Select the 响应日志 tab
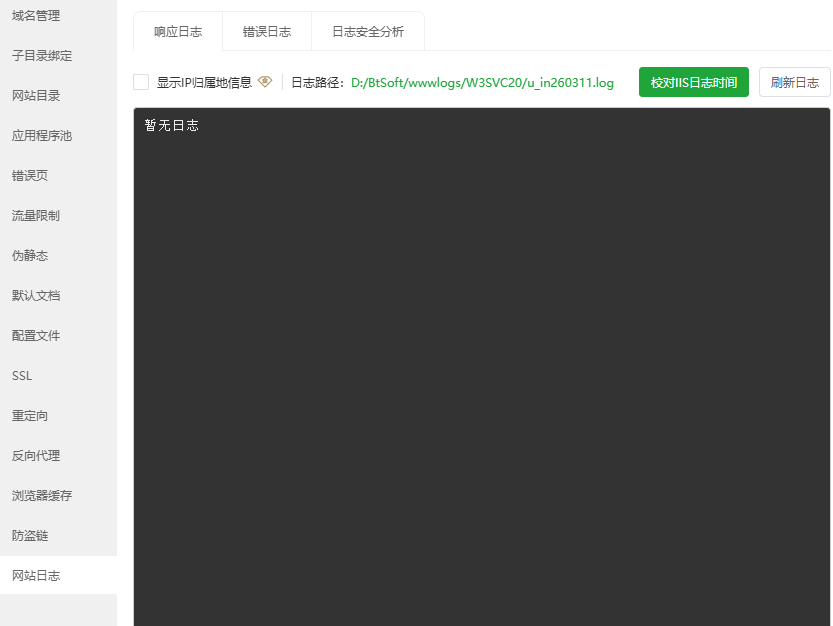The image size is (833, 626). click(177, 31)
